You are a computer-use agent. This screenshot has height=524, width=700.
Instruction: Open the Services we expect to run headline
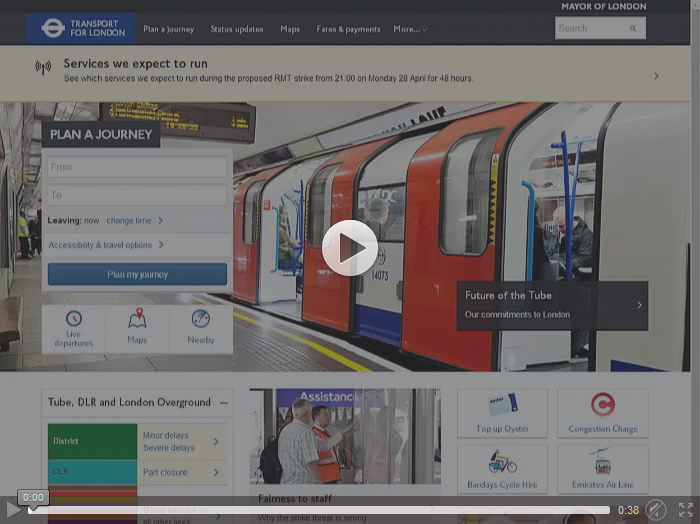136,64
